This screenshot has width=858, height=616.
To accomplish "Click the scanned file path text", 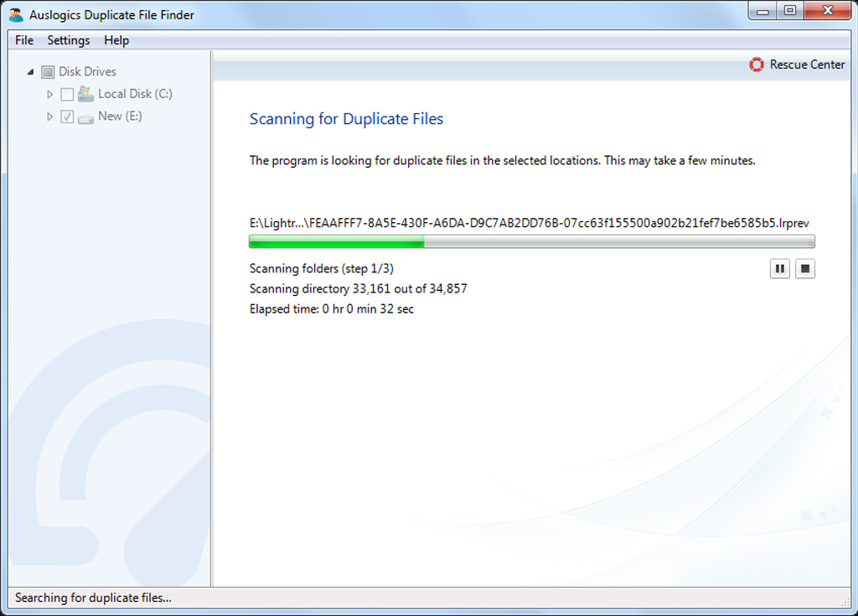I will coord(530,223).
